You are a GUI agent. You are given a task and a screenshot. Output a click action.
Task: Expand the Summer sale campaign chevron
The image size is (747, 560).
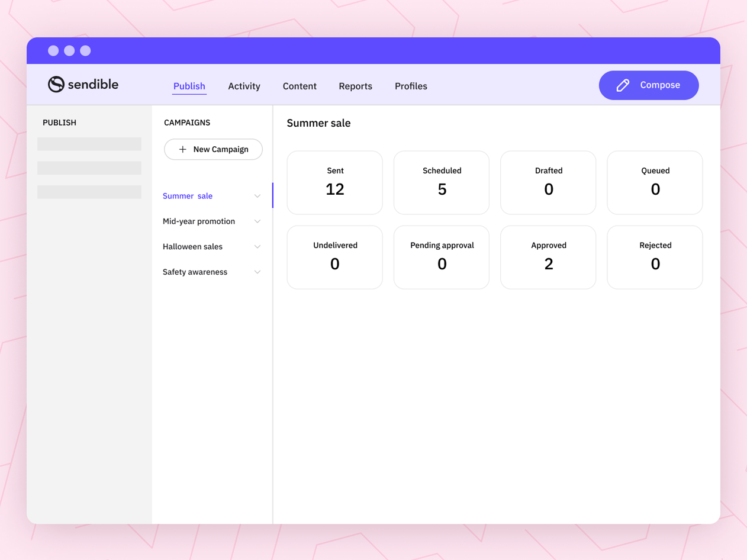257,195
